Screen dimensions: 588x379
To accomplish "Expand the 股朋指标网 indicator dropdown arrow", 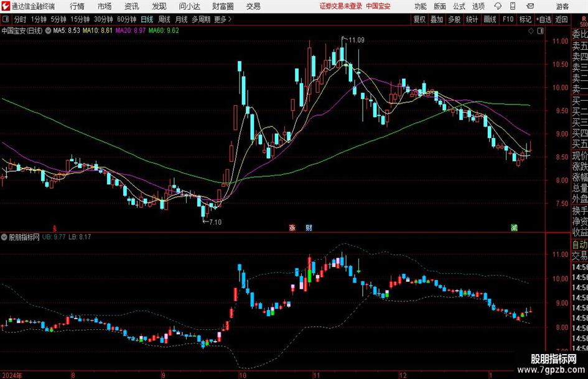I will tap(4, 236).
